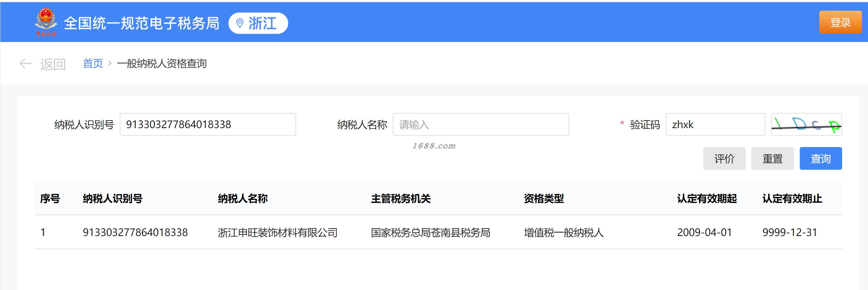Click the China Tax emblem logo
This screenshot has width=868, height=290.
click(x=46, y=23)
